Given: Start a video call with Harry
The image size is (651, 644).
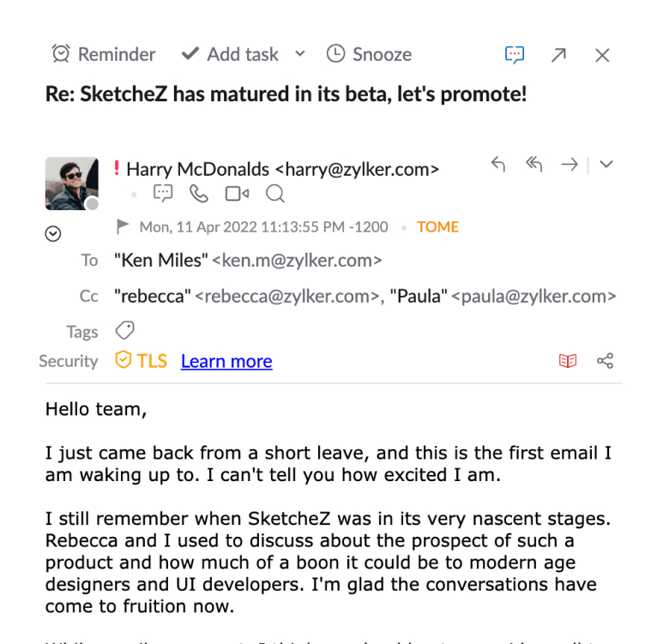Looking at the screenshot, I should (237, 194).
